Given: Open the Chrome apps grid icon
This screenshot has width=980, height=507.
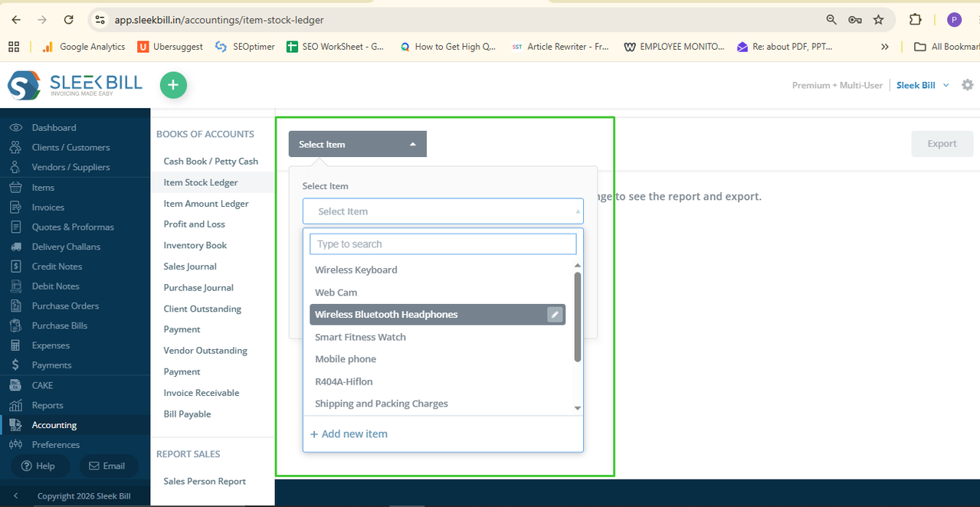Looking at the screenshot, I should click(14, 47).
